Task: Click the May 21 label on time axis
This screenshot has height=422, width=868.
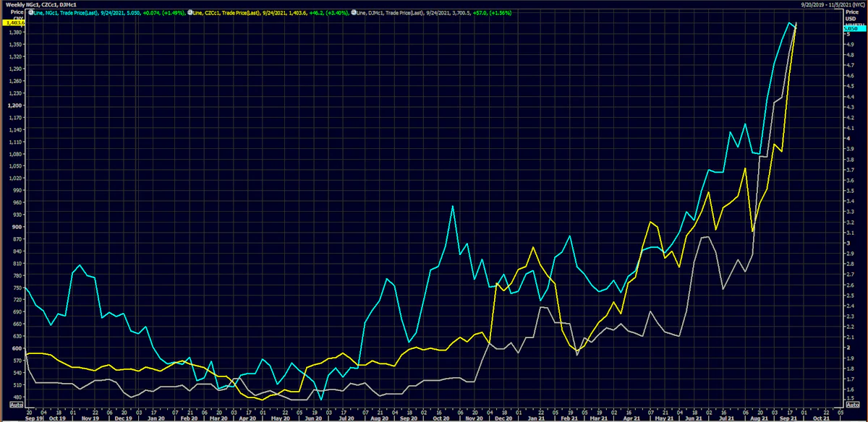Action: coord(663,418)
